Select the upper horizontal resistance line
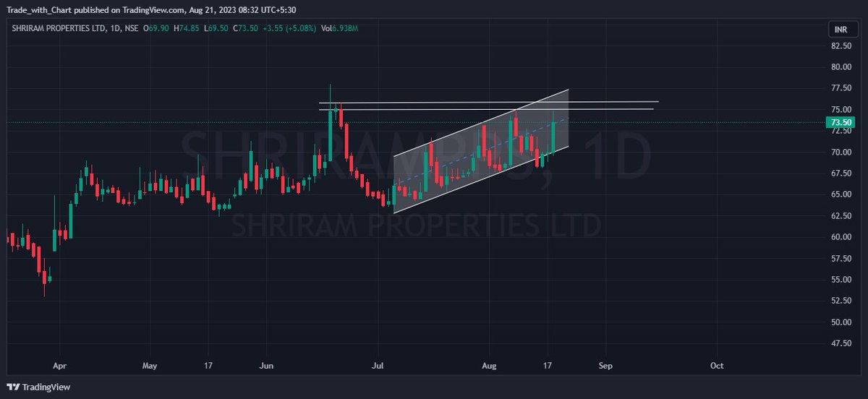 tap(489, 103)
